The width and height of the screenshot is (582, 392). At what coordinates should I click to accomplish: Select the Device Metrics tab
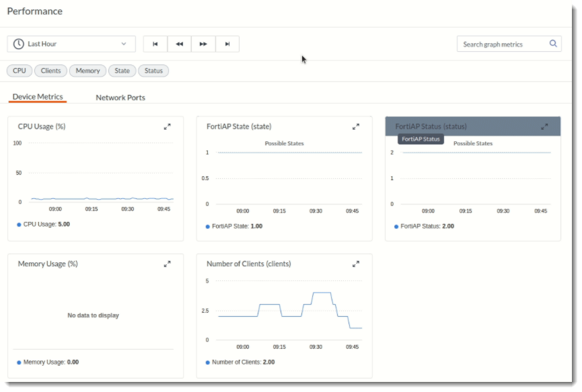[38, 97]
